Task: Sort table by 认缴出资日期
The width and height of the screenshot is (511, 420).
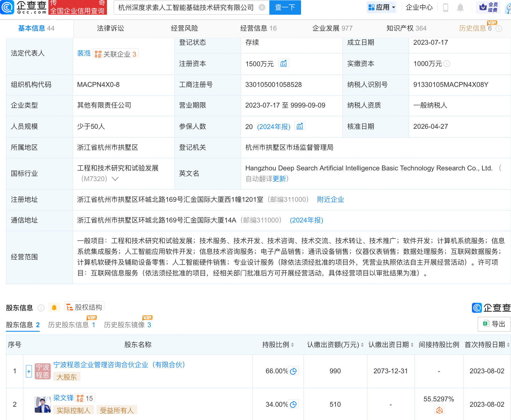Action: [x=412, y=345]
